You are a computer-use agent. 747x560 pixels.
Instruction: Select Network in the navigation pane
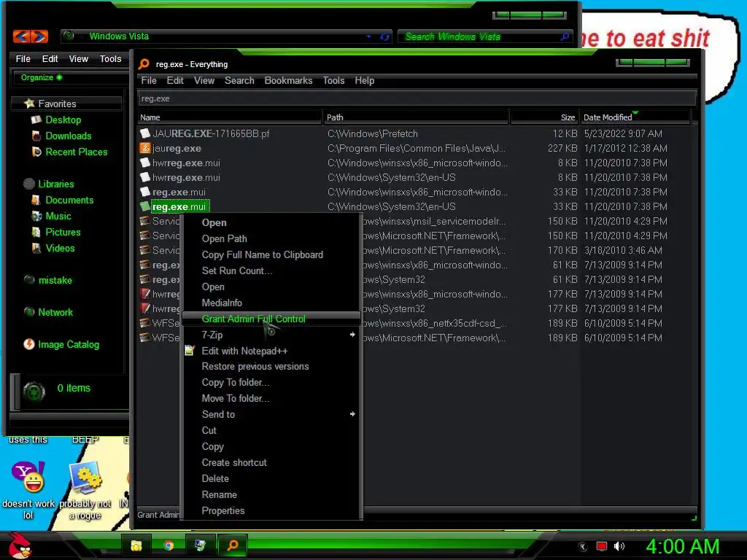(x=55, y=312)
